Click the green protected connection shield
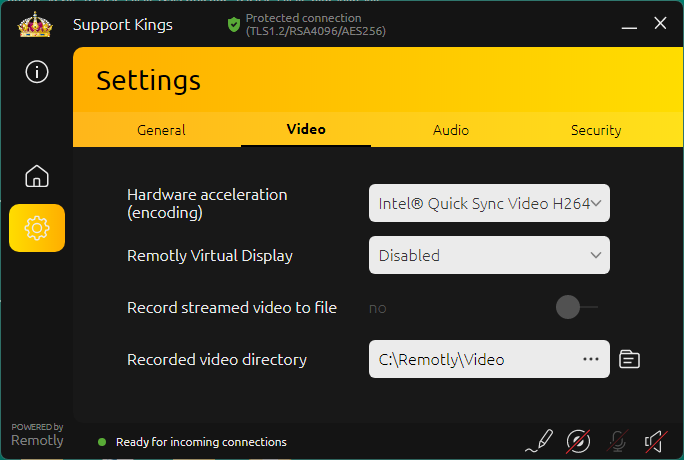 tap(233, 24)
